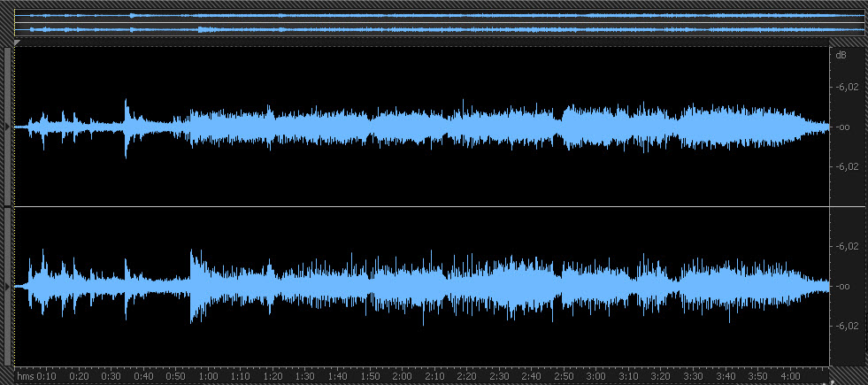Click the 1:10 mark on time ruler
This screenshot has height=385, width=868.
click(x=241, y=376)
